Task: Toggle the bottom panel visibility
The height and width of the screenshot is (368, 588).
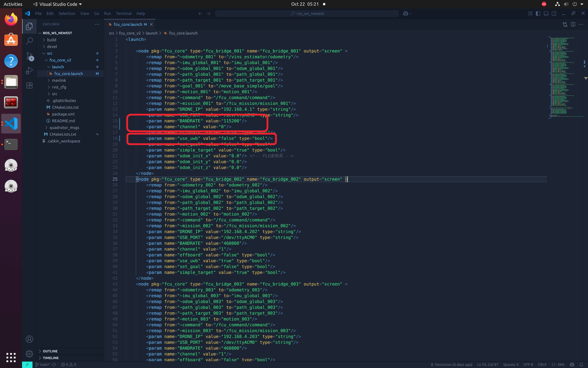Action: point(546,14)
